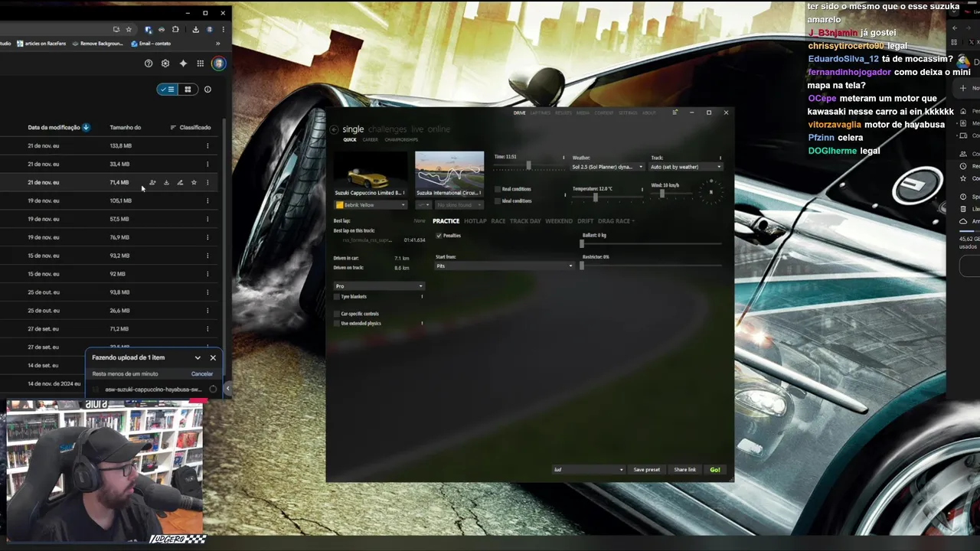The image size is (980, 551).
Task: Select Suzuki Cappuccino car thumbnail
Action: coord(371,174)
